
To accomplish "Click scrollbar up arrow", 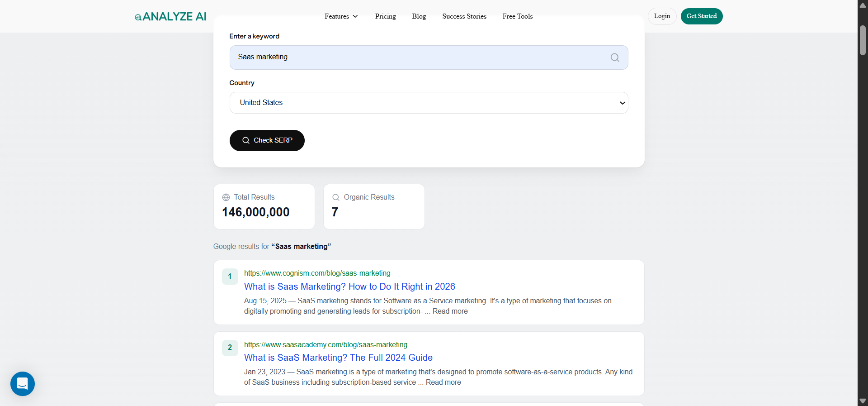I will [x=863, y=5].
